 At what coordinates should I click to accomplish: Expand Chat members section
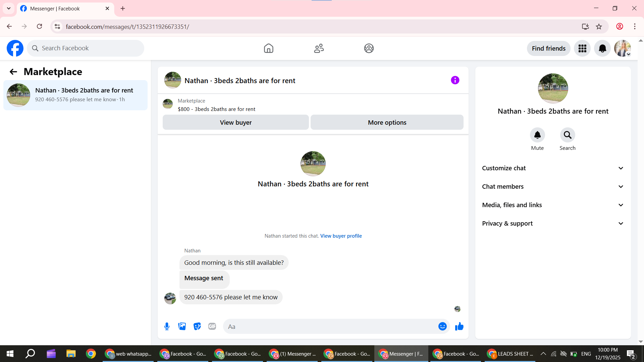point(553,187)
